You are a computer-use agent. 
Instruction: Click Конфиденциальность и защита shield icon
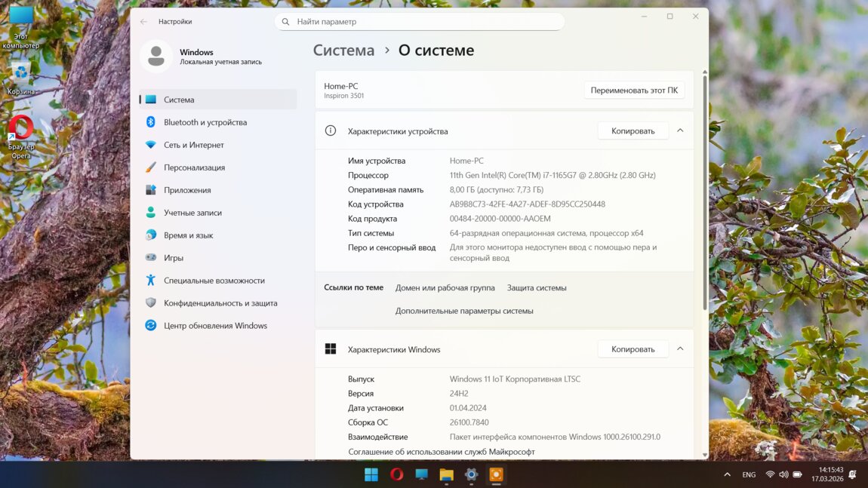pyautogui.click(x=150, y=303)
